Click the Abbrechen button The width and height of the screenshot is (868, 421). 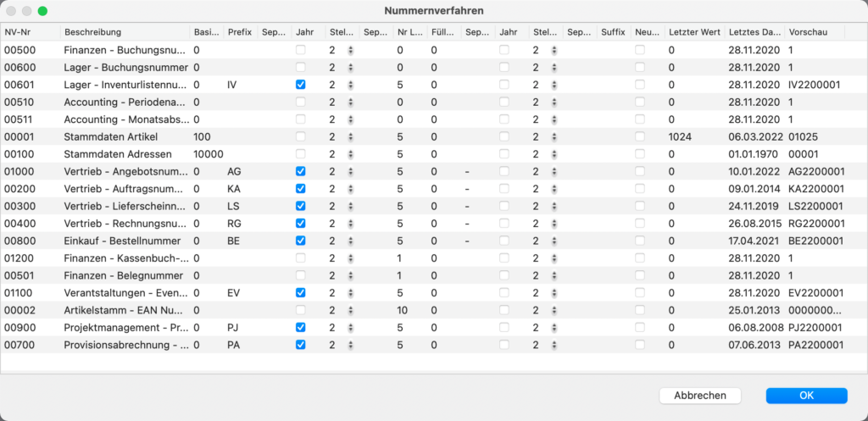tap(699, 396)
